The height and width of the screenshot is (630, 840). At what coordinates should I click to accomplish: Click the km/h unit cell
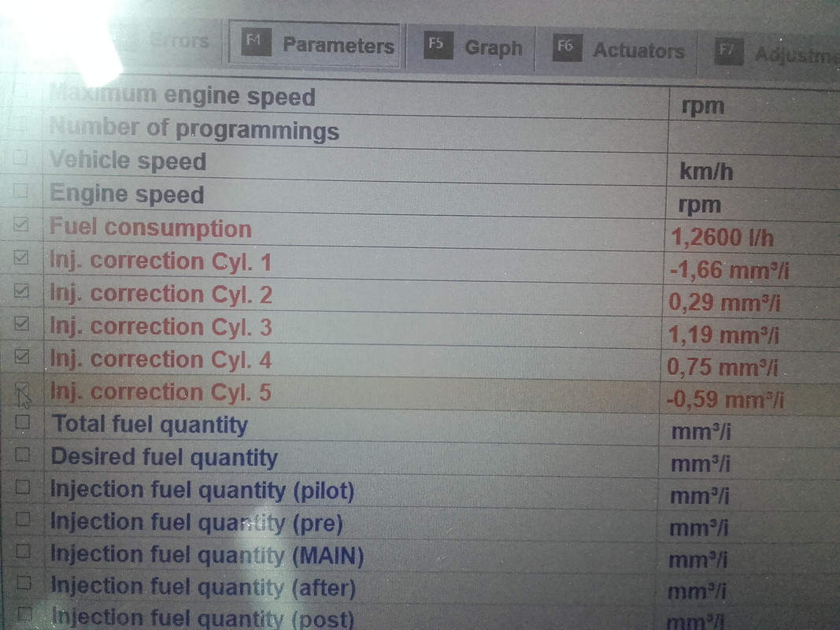coord(705,172)
